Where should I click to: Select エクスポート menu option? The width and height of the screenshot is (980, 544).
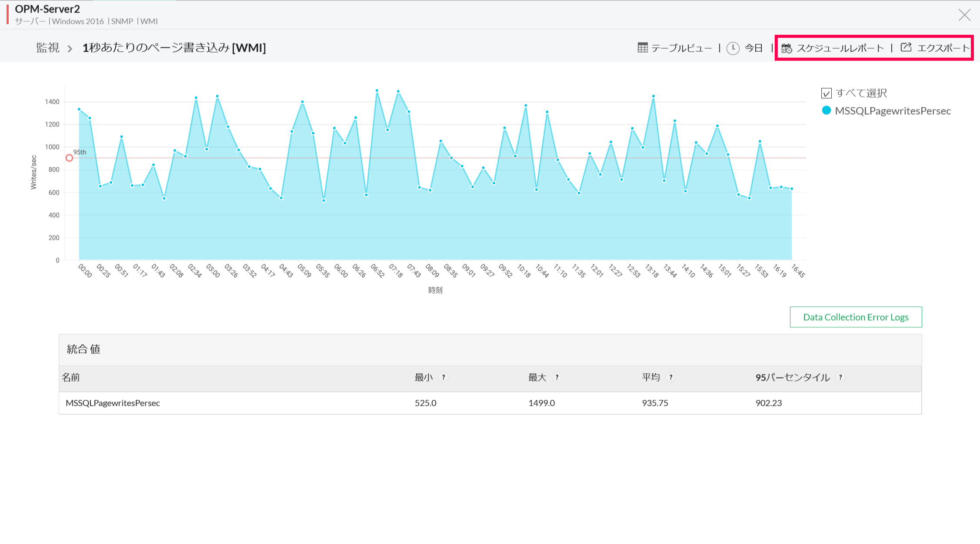943,48
